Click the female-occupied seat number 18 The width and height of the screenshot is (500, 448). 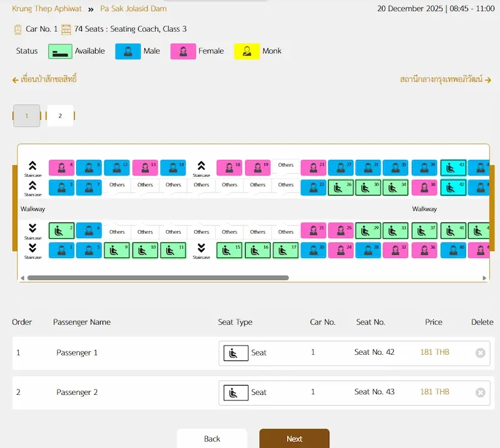click(229, 167)
